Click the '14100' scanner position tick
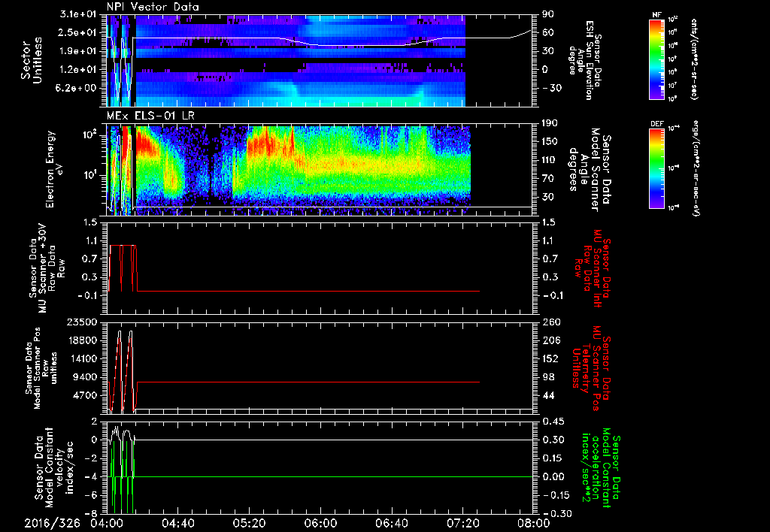The image size is (770, 532). (83, 358)
